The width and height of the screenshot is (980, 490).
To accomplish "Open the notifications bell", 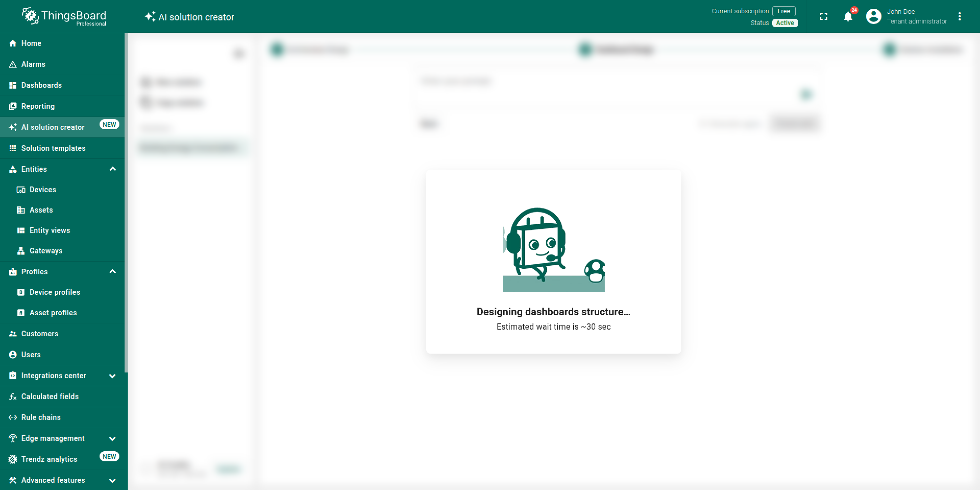I will coord(848,16).
